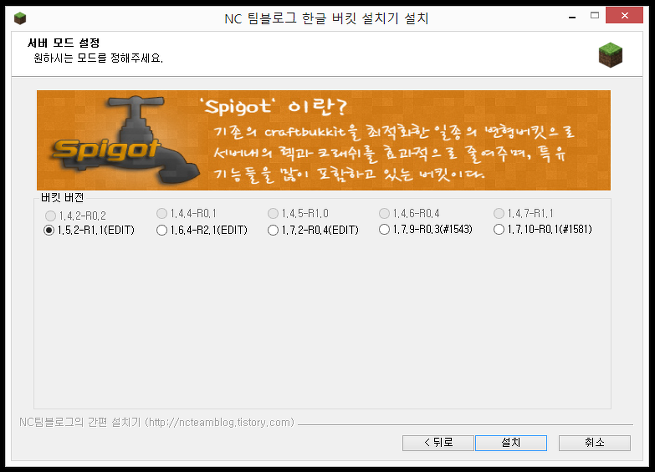Start installation with the 설치 button
655x472 pixels.
coord(511,443)
